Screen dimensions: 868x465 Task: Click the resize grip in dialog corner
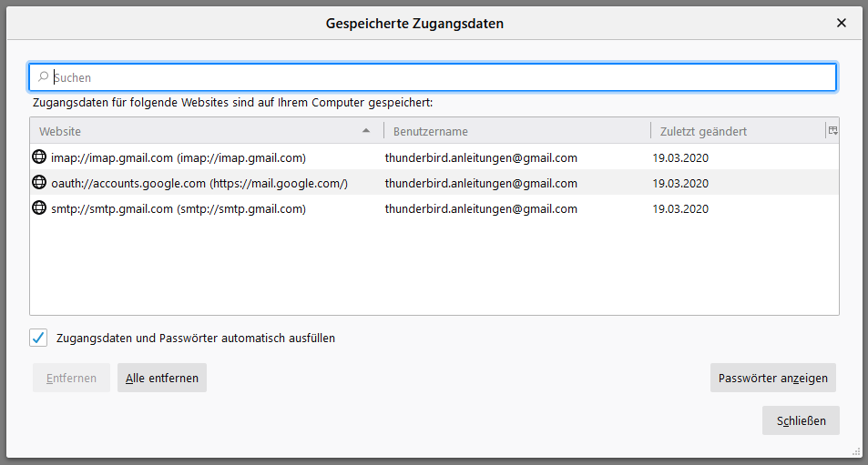coord(856,451)
